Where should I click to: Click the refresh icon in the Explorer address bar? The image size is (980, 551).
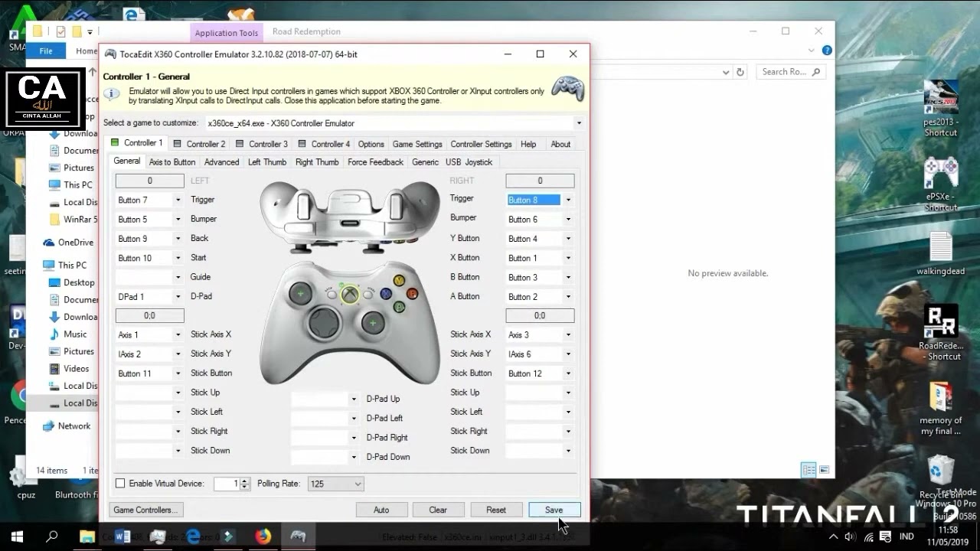coord(740,72)
